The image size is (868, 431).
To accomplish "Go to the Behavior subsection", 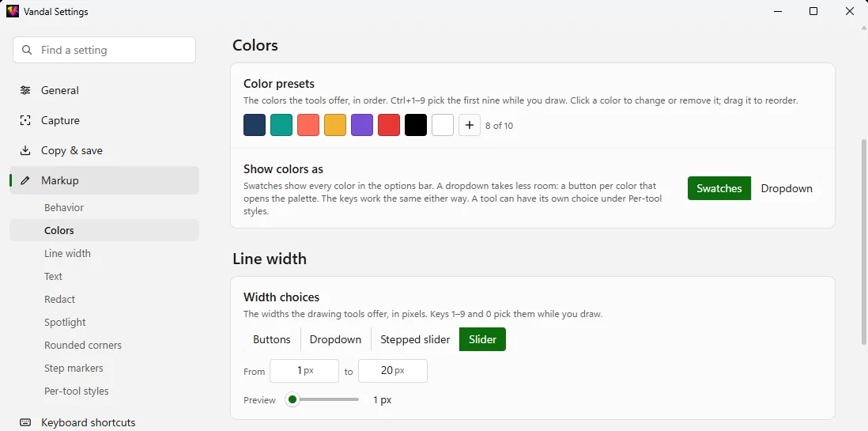I will 104,207.
